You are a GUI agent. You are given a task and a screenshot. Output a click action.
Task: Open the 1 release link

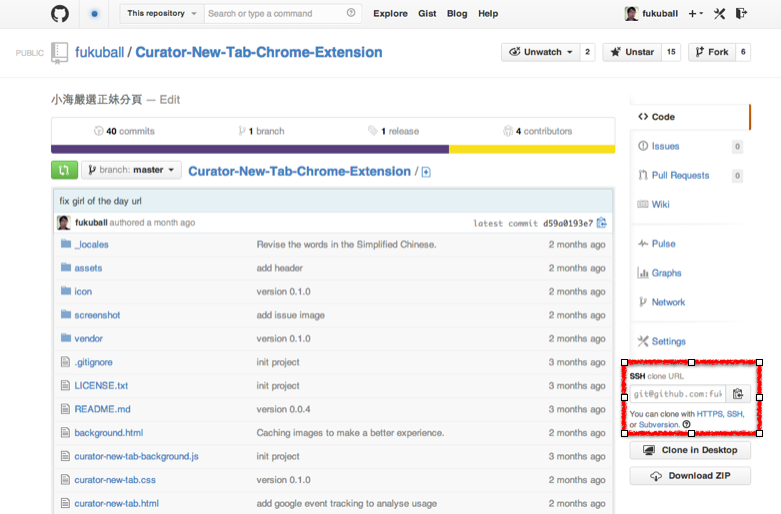tap(393, 131)
